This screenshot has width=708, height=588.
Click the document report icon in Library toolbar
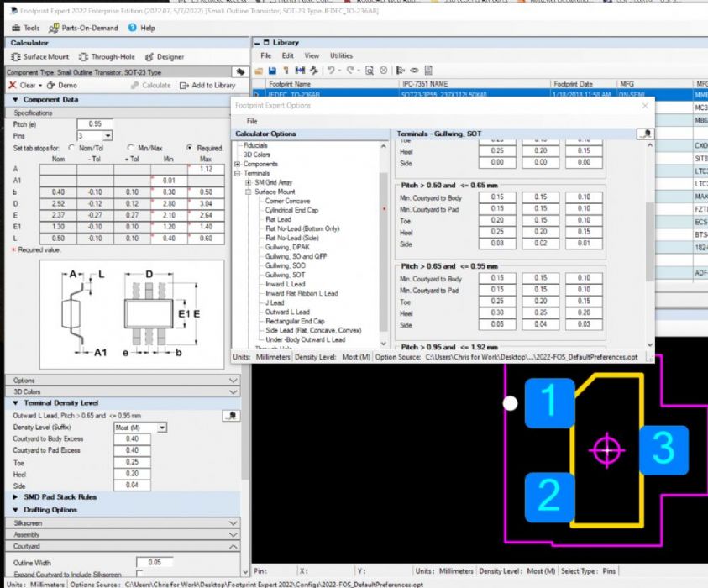tap(428, 71)
